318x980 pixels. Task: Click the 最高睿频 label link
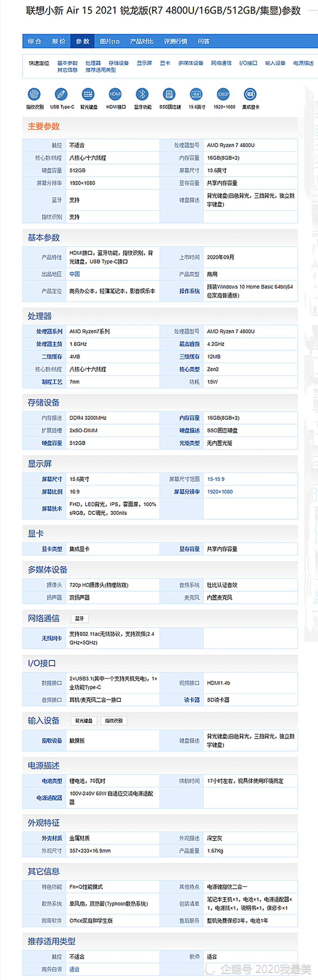point(190,344)
